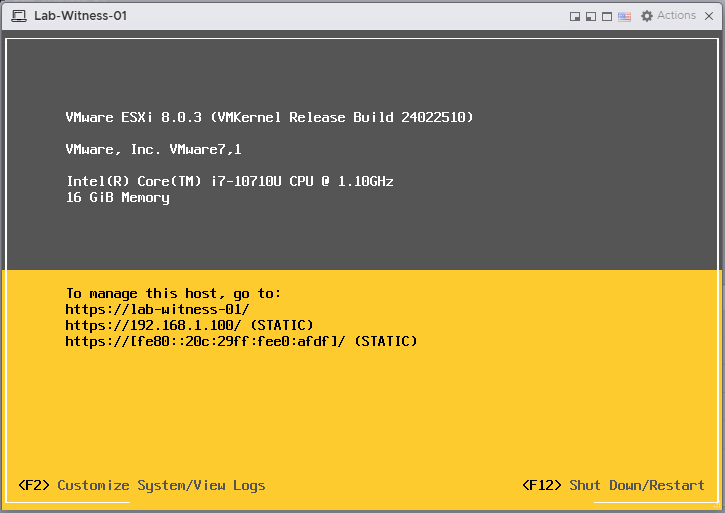Click the 16 GiB Memory text
Screen dimensions: 725x513
click(x=117, y=198)
